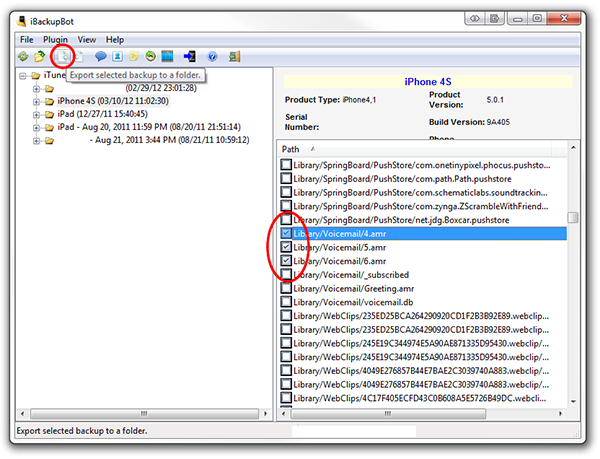Click the export selected backup icon

(x=62, y=56)
